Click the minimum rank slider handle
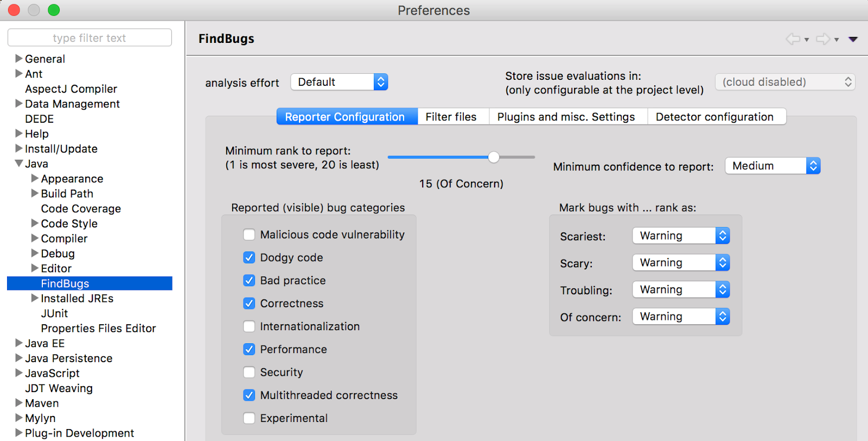The image size is (868, 441). click(x=494, y=157)
